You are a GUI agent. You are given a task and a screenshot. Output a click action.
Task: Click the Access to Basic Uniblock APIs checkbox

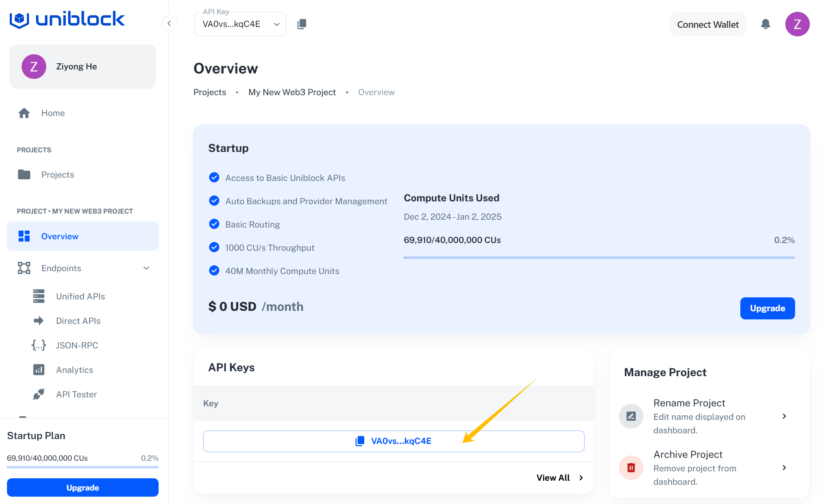click(214, 177)
